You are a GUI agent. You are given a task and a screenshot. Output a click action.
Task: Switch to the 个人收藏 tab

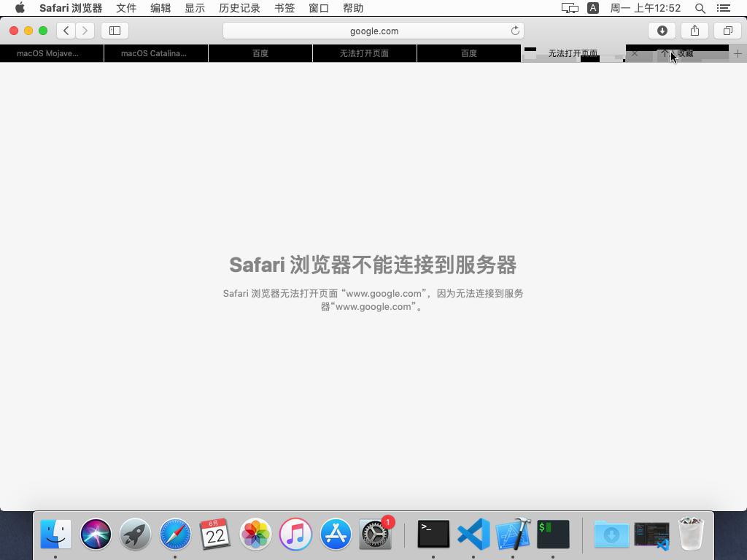[x=678, y=53]
